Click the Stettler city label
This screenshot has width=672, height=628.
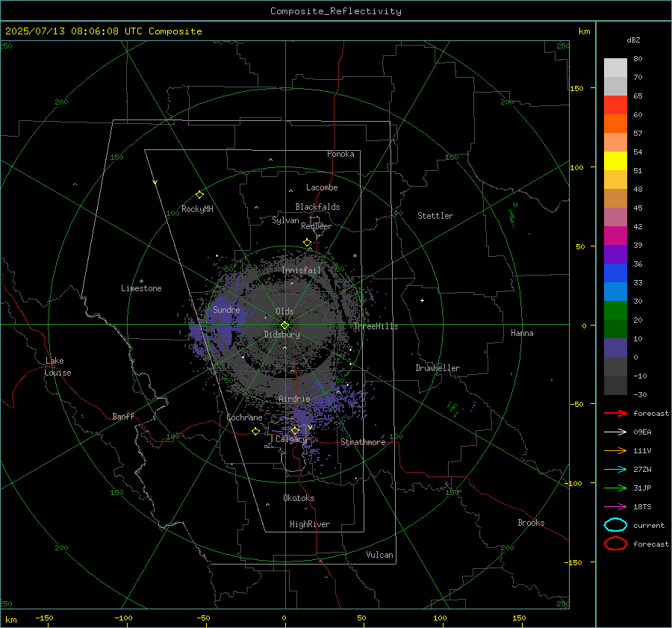pyautogui.click(x=435, y=216)
